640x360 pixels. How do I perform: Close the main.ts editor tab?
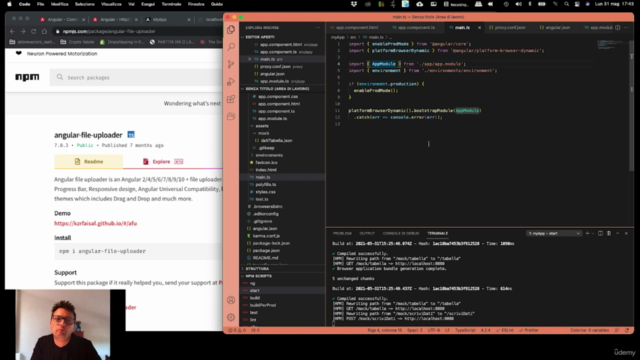(479, 28)
